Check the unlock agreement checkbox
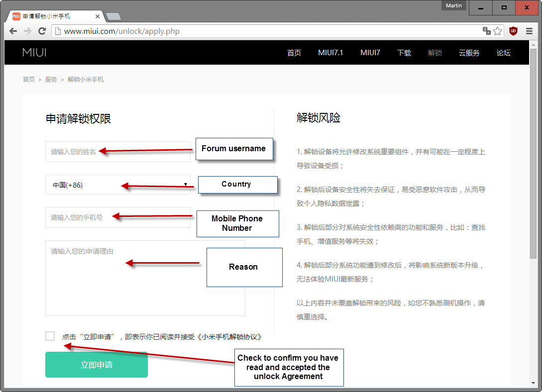The height and width of the screenshot is (392, 542). (50, 336)
